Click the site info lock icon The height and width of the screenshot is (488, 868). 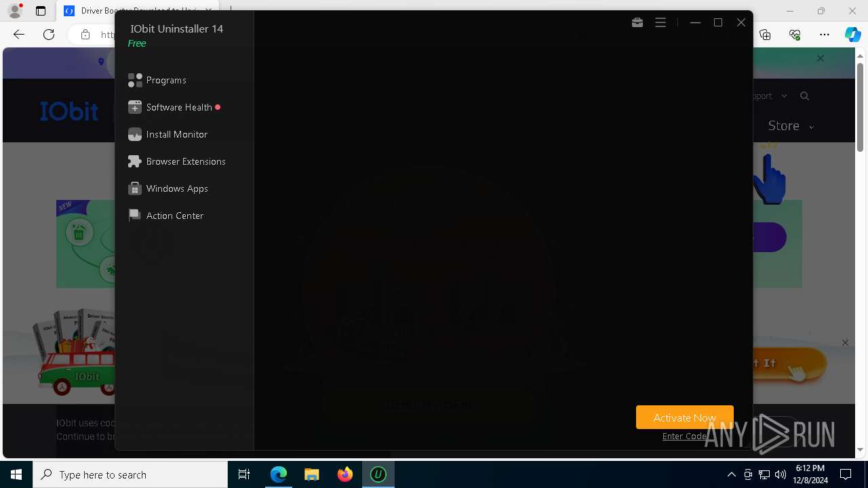(85, 35)
